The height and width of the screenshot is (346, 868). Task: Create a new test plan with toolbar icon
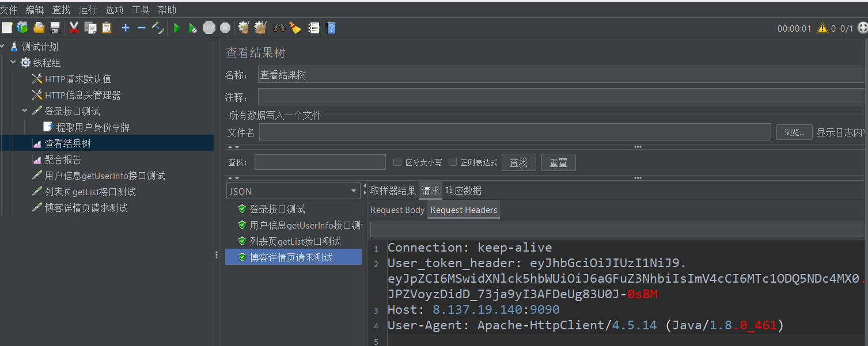[x=7, y=28]
